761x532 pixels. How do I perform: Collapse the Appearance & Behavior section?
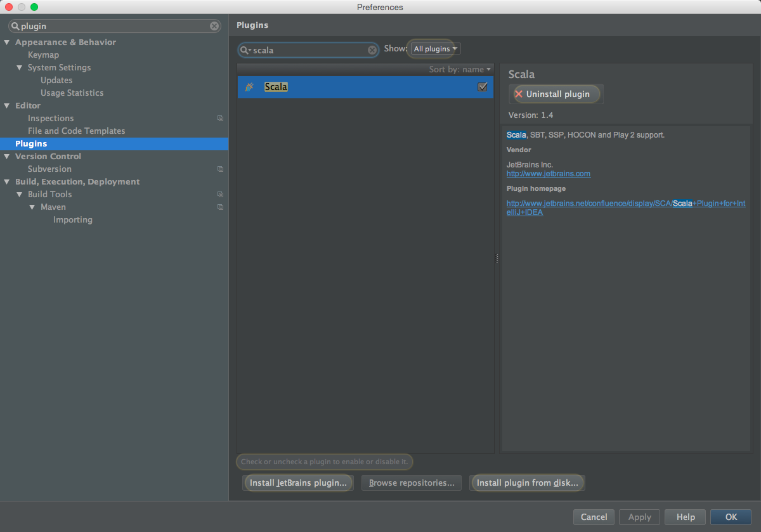pos(7,42)
